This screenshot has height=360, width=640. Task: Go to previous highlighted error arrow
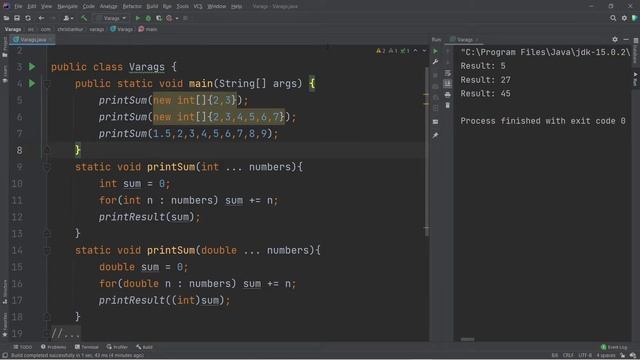tap(415, 51)
